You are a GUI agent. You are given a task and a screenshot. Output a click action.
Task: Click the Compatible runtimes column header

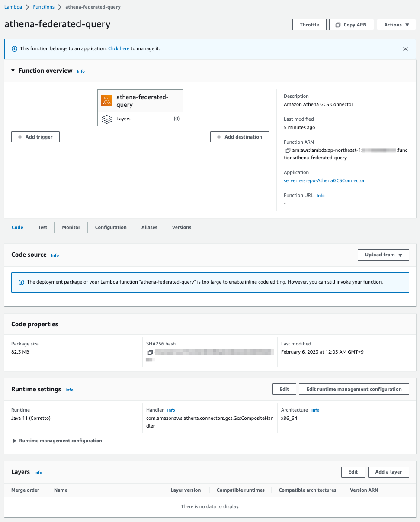click(x=240, y=490)
